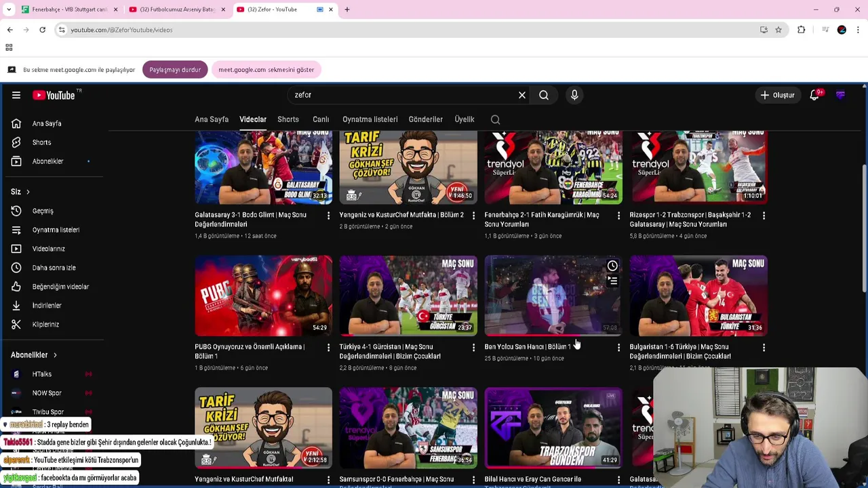Add Ben Yolcu Sen Hancı to Watch Later
The image size is (868, 488).
612,266
